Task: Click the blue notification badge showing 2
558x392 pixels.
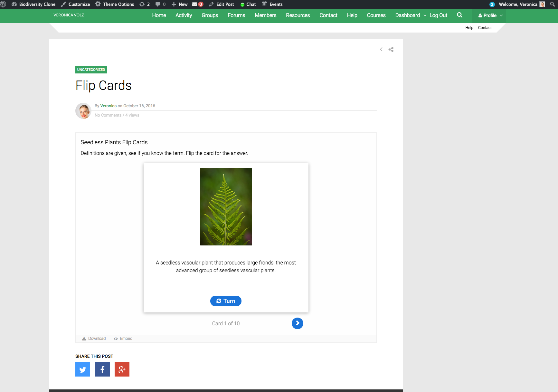Action: tap(492, 5)
